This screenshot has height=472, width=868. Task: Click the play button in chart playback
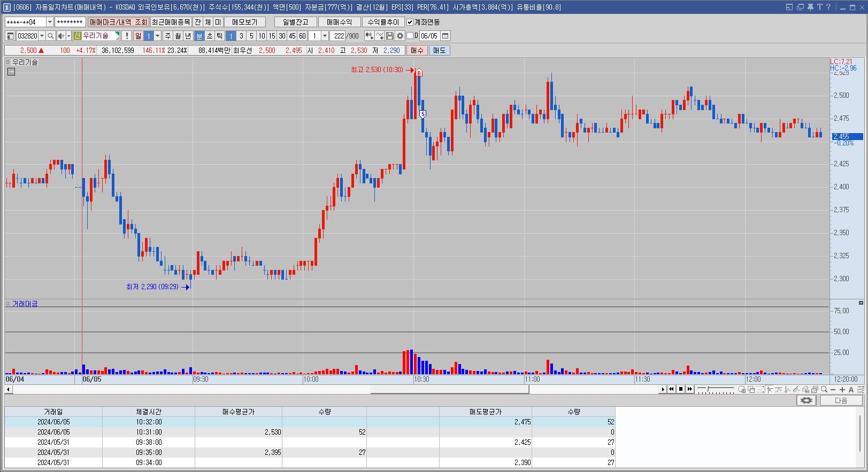(x=663, y=389)
